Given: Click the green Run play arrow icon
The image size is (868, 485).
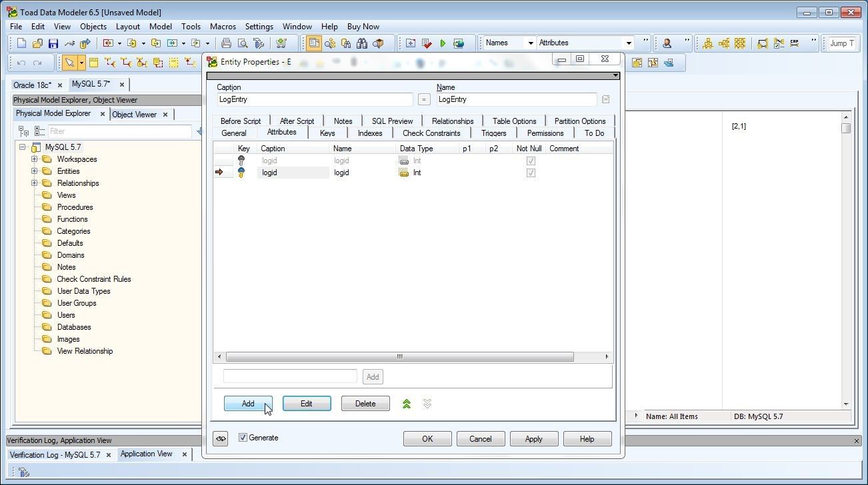Looking at the screenshot, I should tap(443, 43).
